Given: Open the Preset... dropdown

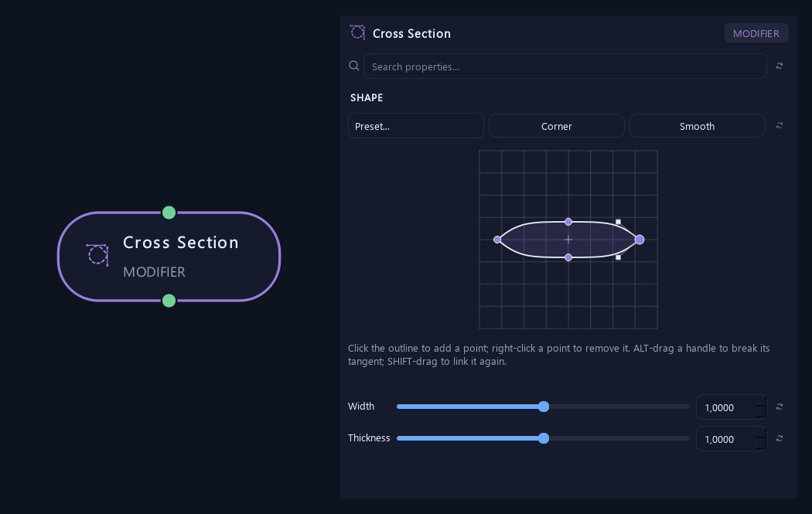Looking at the screenshot, I should 416,126.
